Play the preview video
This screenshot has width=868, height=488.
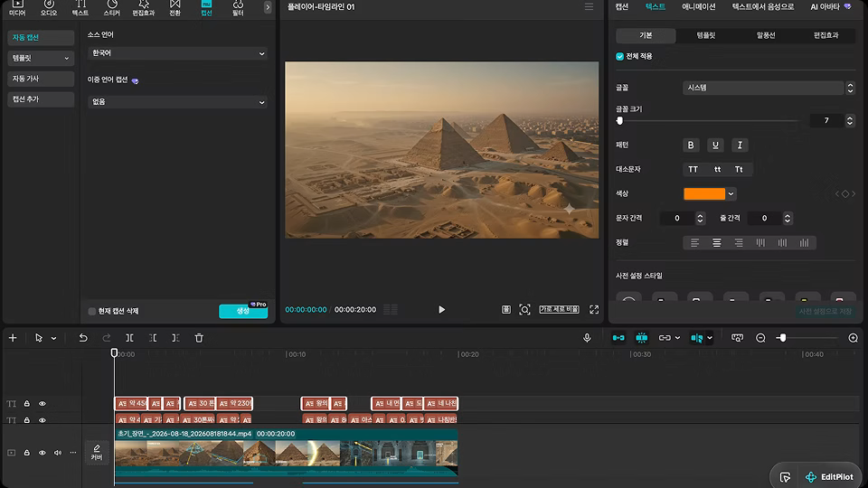pyautogui.click(x=442, y=309)
